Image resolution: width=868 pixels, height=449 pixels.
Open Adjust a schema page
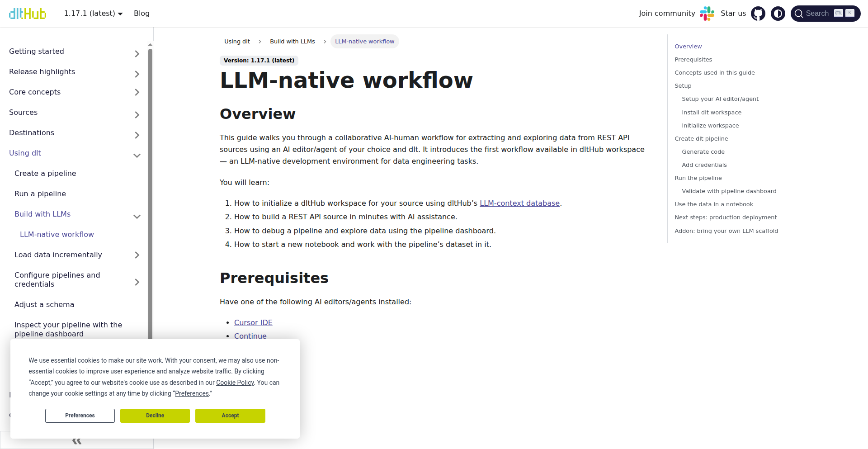click(x=44, y=304)
